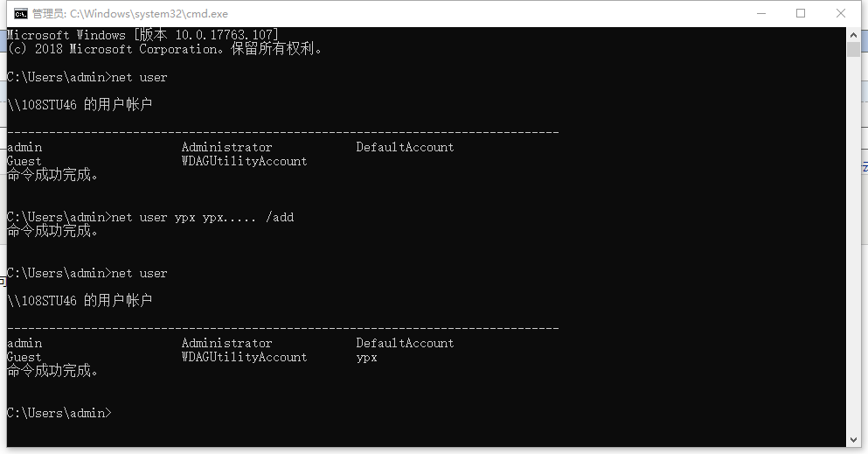Click the scrollbar up arrow
The width and height of the screenshot is (868, 454).
click(x=853, y=34)
